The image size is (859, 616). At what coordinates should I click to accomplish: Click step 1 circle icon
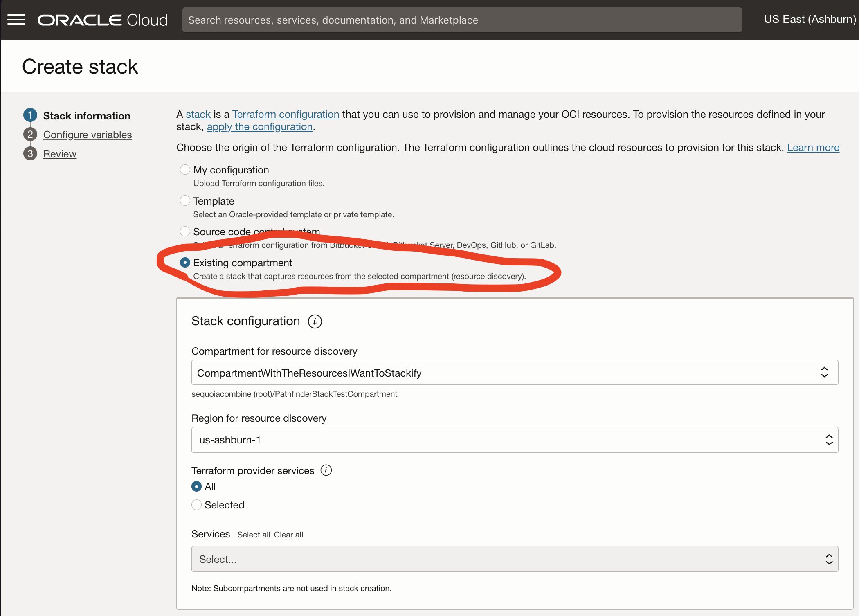(30, 115)
